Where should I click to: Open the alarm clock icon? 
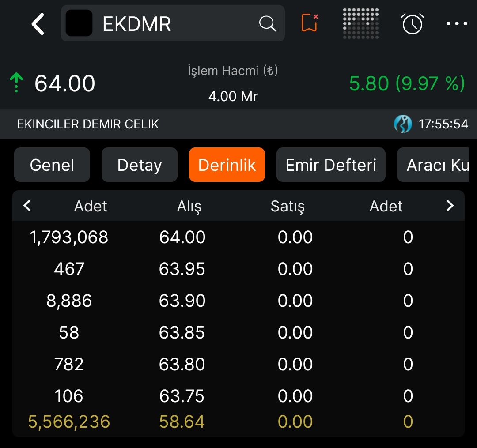[413, 23]
